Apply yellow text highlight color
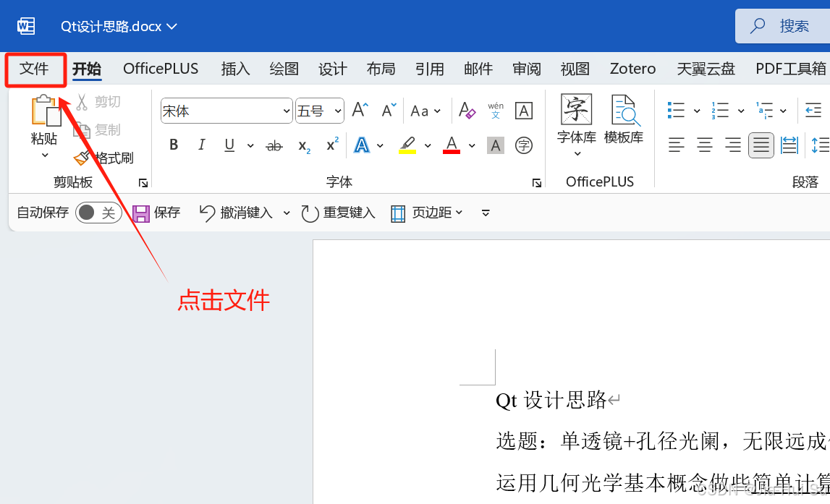This screenshot has height=504, width=830. point(407,145)
